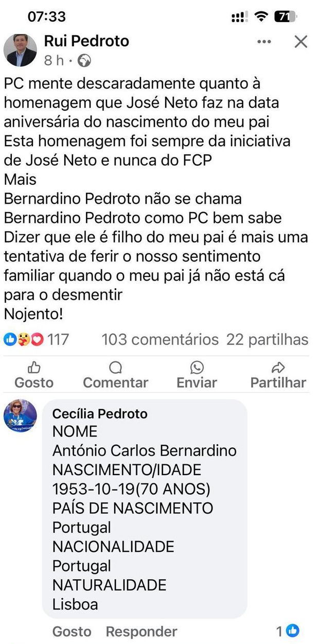Open the three-dots post options menu
The width and height of the screenshot is (319, 644).
click(264, 42)
